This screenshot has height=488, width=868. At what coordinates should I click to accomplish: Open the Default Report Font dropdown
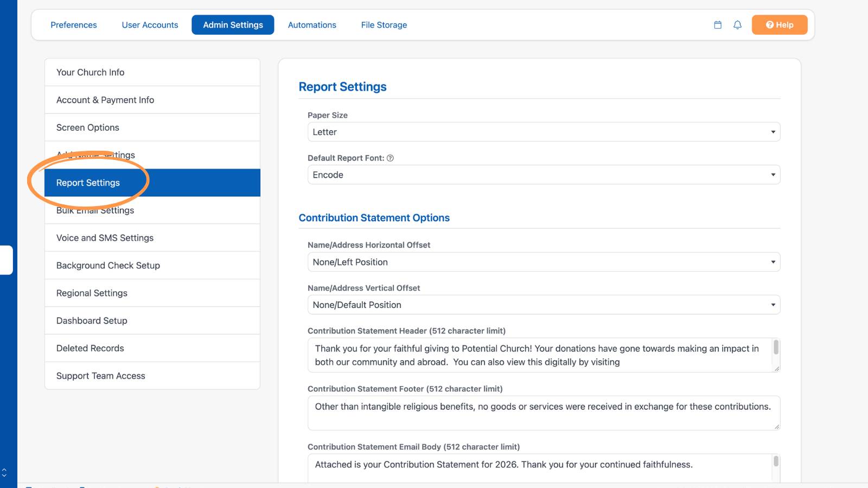pos(544,175)
